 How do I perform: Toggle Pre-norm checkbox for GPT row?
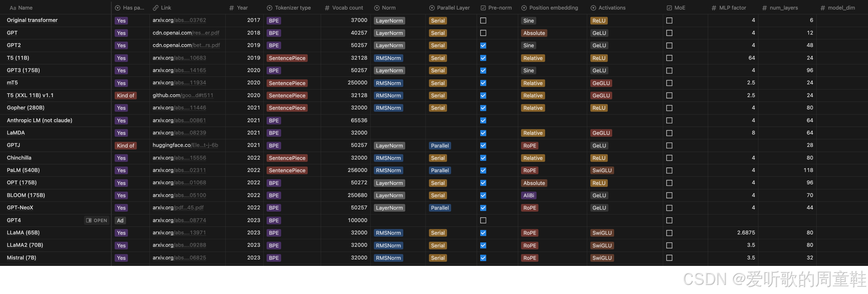tap(483, 33)
